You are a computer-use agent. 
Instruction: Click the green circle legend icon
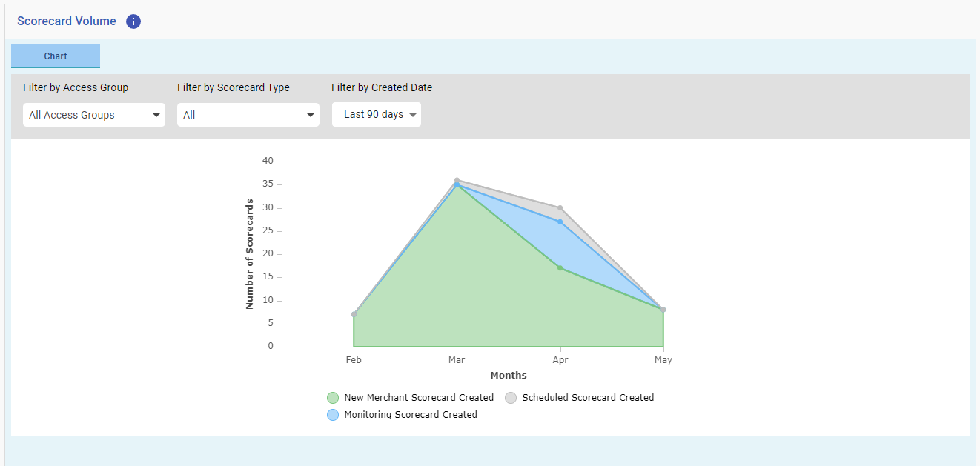pyautogui.click(x=332, y=398)
